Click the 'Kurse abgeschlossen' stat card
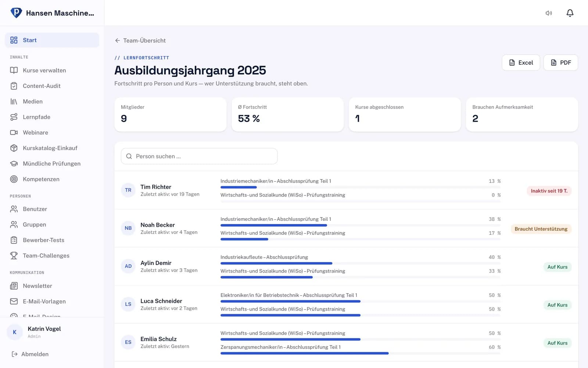 pyautogui.click(x=405, y=114)
